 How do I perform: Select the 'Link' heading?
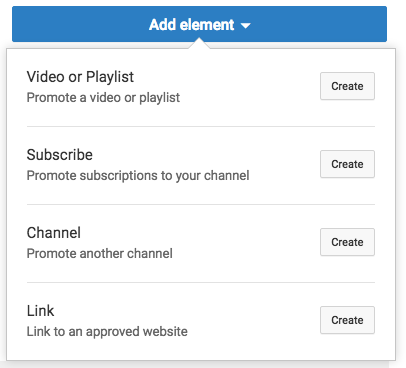click(x=40, y=311)
